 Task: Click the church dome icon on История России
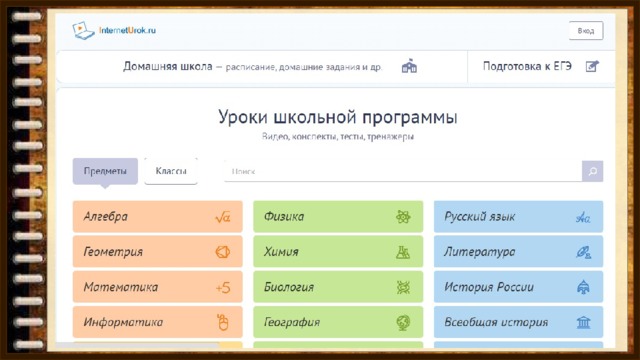click(583, 287)
